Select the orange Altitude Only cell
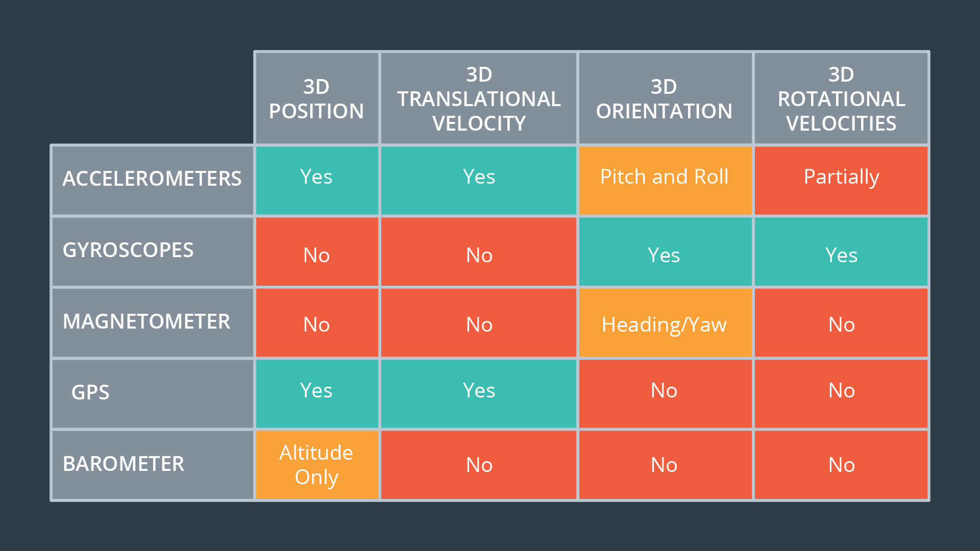This screenshot has height=551, width=980. click(316, 465)
